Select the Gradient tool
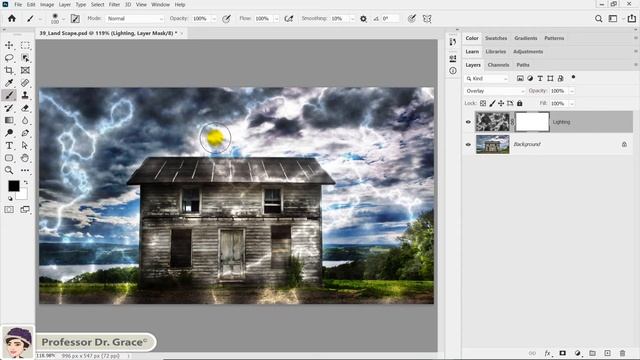The width and height of the screenshot is (640, 360). tap(9, 120)
